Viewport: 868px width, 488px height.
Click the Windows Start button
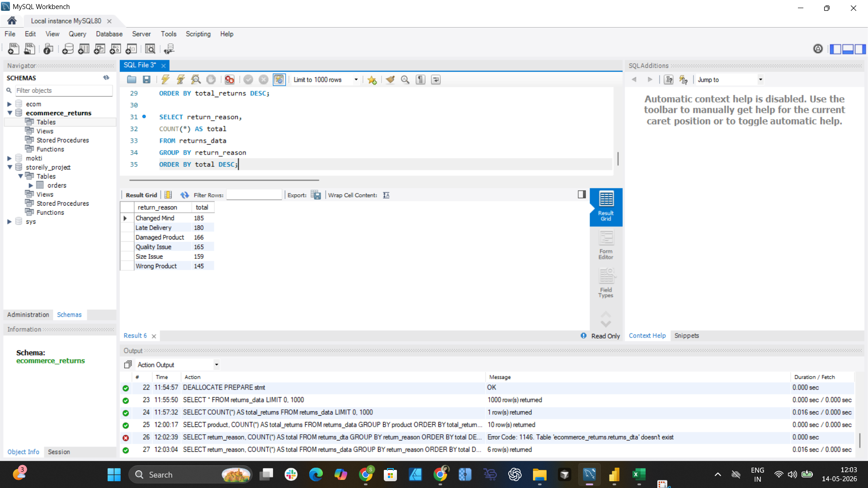coord(114,474)
